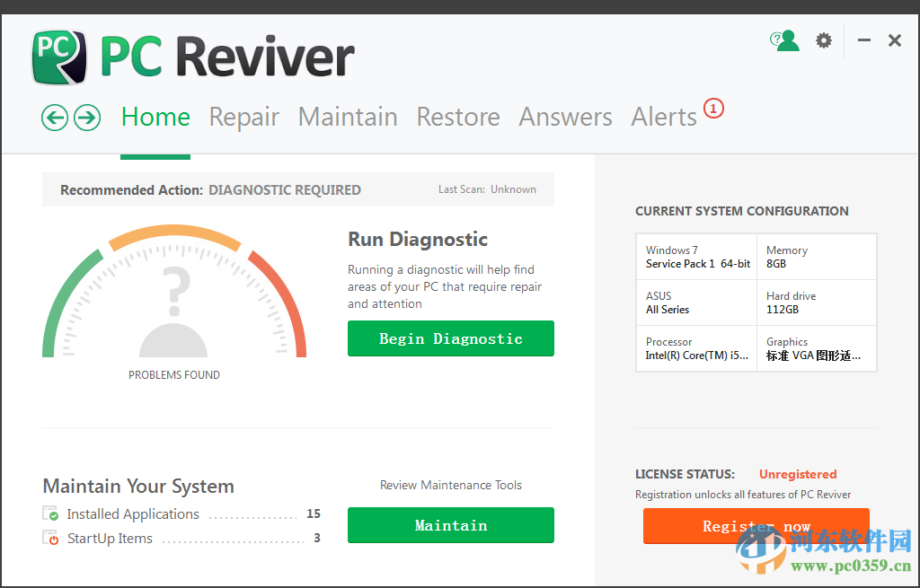Click the Alerts notification badge
This screenshot has width=920, height=588.
pyautogui.click(x=713, y=108)
